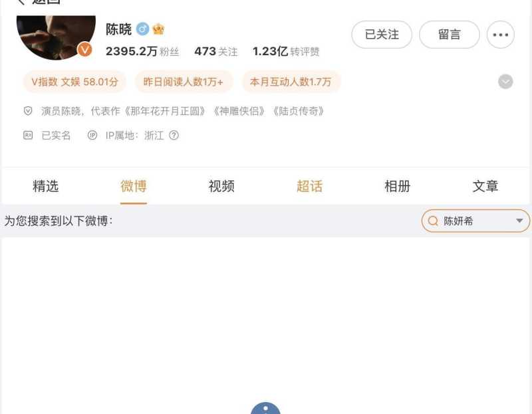Click the 已实名 ID card icon
The image size is (532, 414).
pyautogui.click(x=28, y=136)
